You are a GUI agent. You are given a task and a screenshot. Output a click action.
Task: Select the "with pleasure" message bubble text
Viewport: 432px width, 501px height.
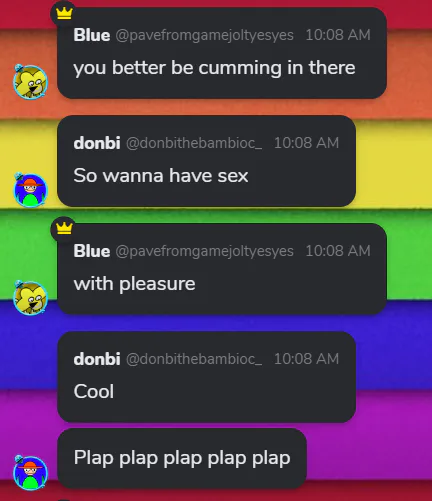[134, 284]
